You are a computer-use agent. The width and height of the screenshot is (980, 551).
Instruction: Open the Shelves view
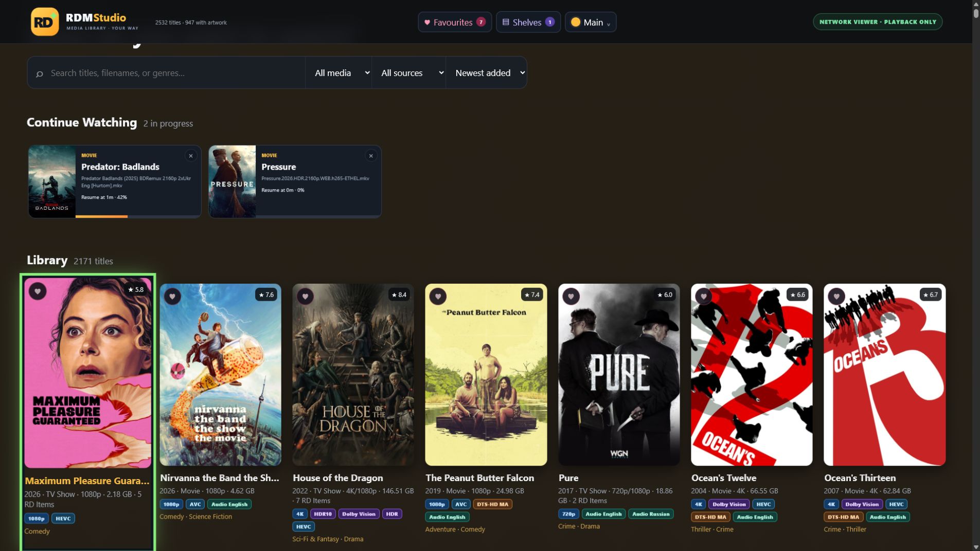(x=528, y=22)
